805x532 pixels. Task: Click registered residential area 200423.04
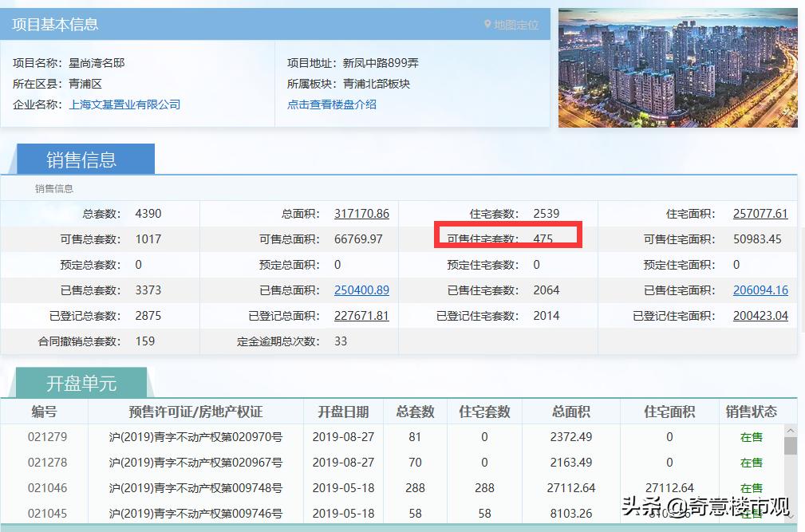(x=760, y=316)
